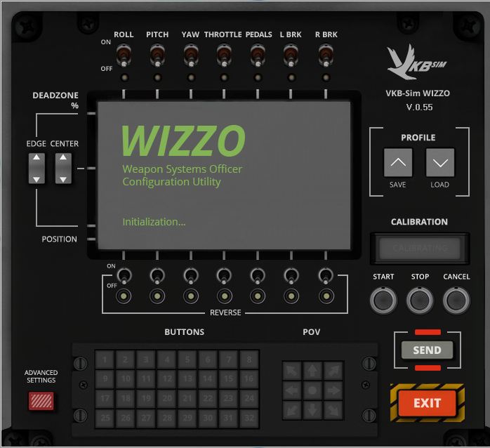Select button 1 in the BUTTONS grid

pos(105,360)
